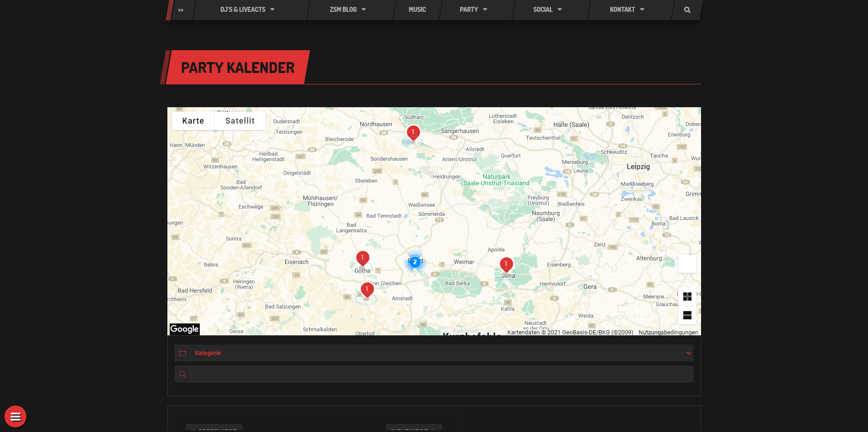Click the Leipzig label on map
Screen dimensions: 868x432
click(638, 167)
